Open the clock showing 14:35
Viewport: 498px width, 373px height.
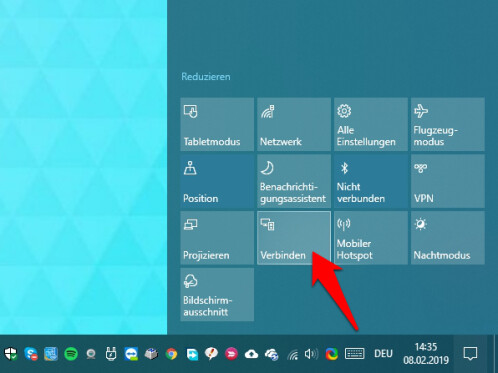[x=426, y=354]
